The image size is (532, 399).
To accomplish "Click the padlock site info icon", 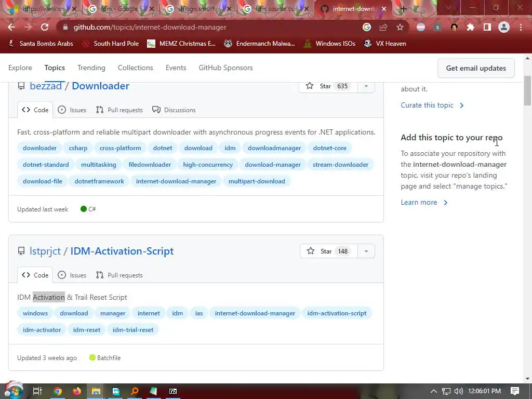I will (x=65, y=27).
